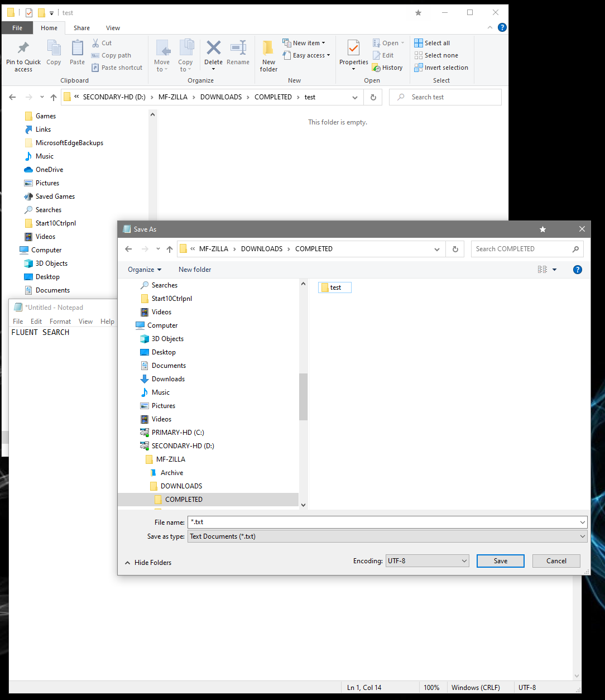Collapse the folder tree via Hide Folders
Viewport: 605px width, 700px height.
point(148,562)
